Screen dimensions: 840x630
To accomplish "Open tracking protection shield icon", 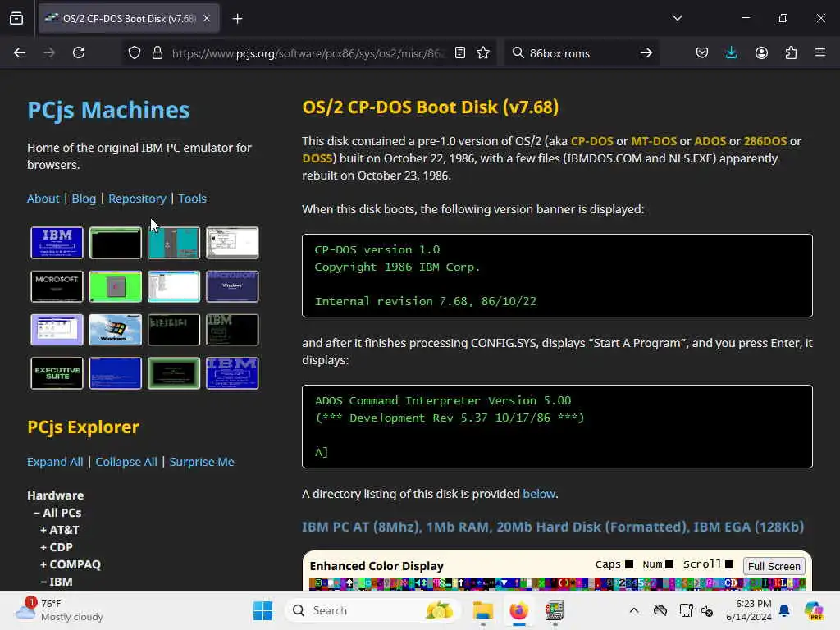I will pos(135,52).
